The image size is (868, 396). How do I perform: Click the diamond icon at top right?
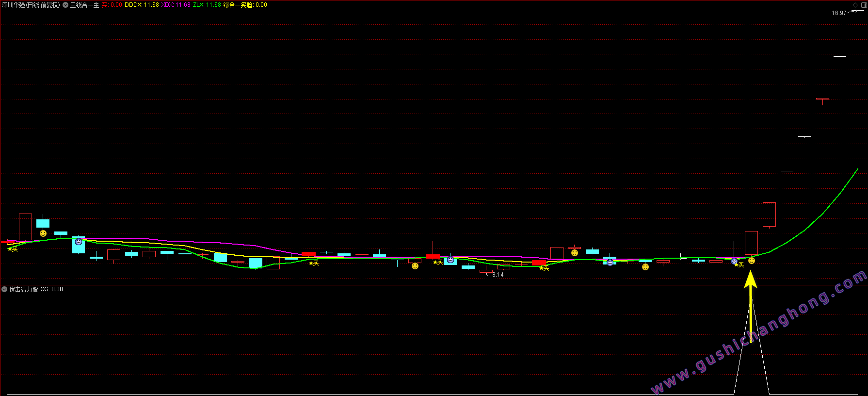click(x=855, y=5)
